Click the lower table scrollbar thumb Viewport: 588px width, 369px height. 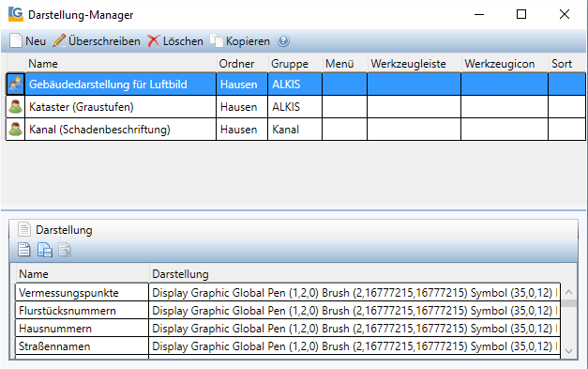(x=568, y=303)
